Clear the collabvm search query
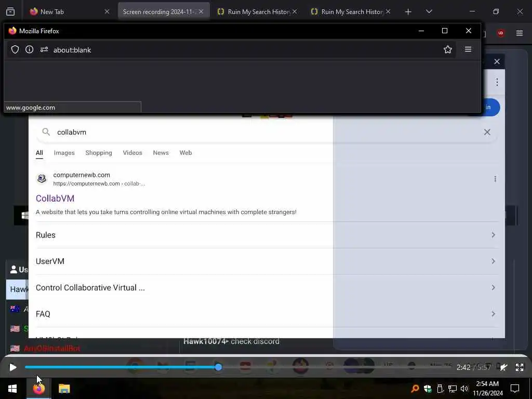Viewport: 532px width, 399px height. coord(487,132)
